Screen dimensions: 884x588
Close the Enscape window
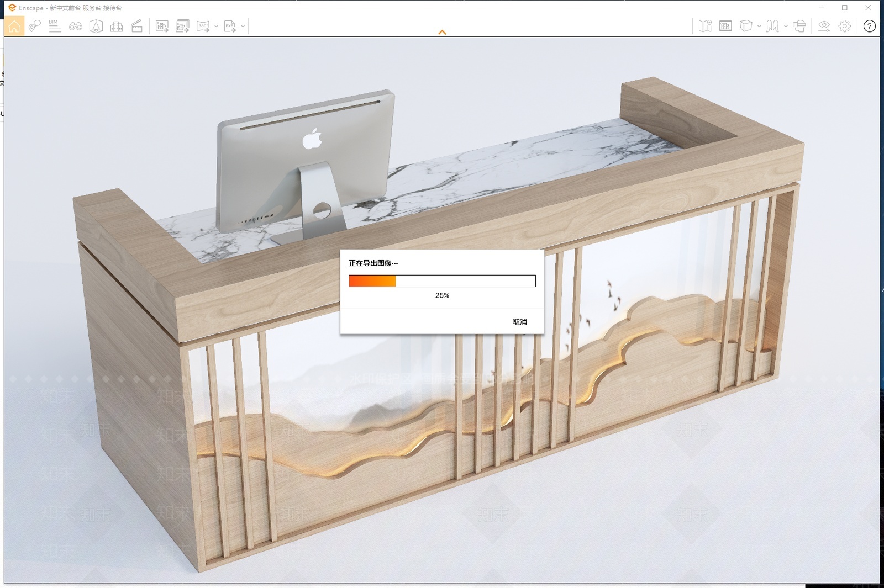pos(868,8)
